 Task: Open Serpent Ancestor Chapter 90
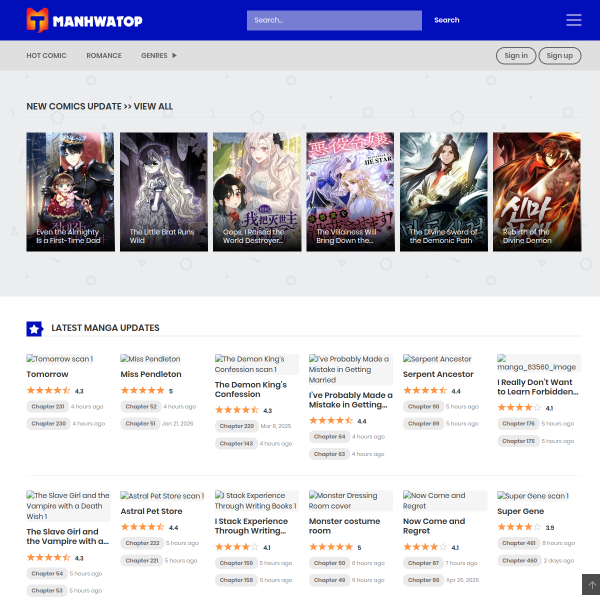(423, 406)
